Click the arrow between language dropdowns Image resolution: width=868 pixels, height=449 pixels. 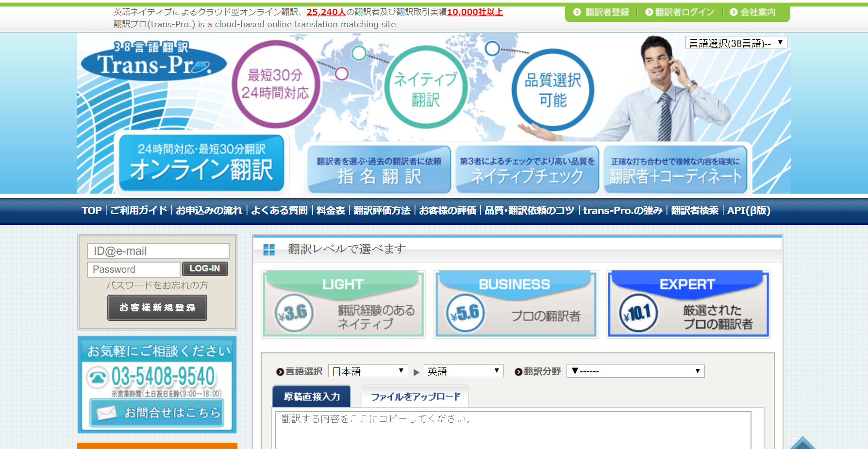[x=416, y=372]
